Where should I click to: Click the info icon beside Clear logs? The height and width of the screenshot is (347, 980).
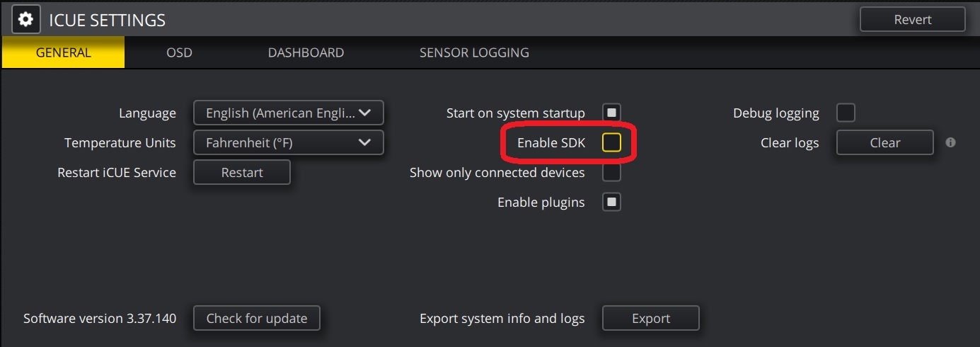[x=950, y=142]
